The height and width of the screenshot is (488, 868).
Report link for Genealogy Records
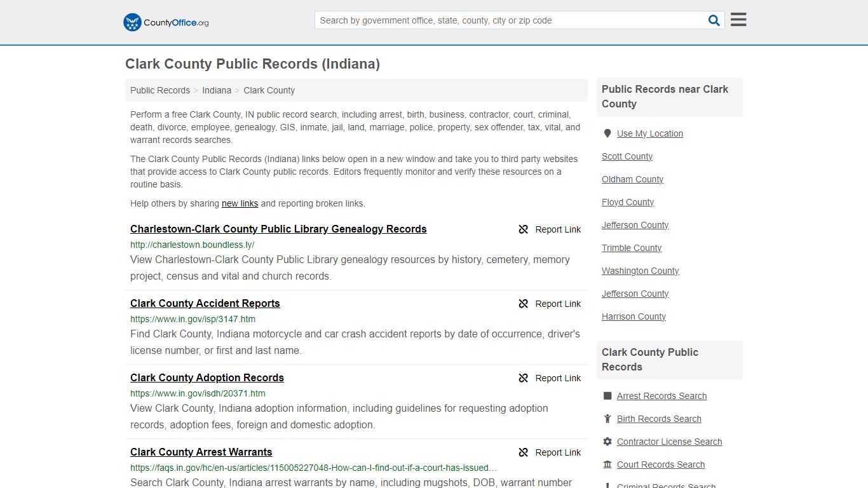coord(558,229)
